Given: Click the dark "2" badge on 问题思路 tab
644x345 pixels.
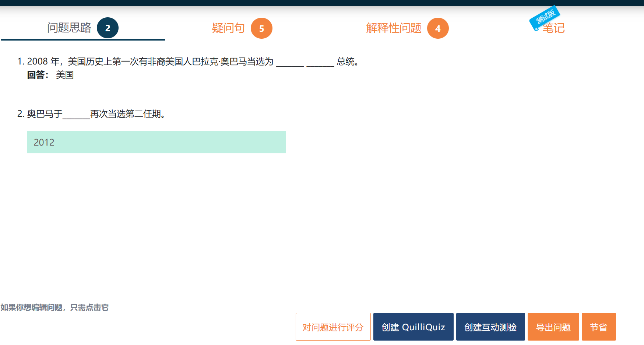Looking at the screenshot, I should coord(108,28).
